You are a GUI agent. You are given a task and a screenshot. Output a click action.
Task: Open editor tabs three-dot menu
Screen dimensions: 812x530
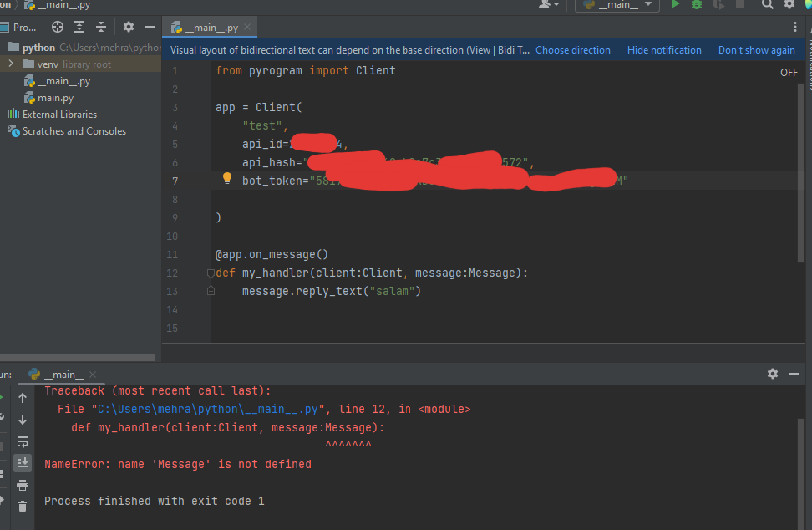click(x=795, y=27)
